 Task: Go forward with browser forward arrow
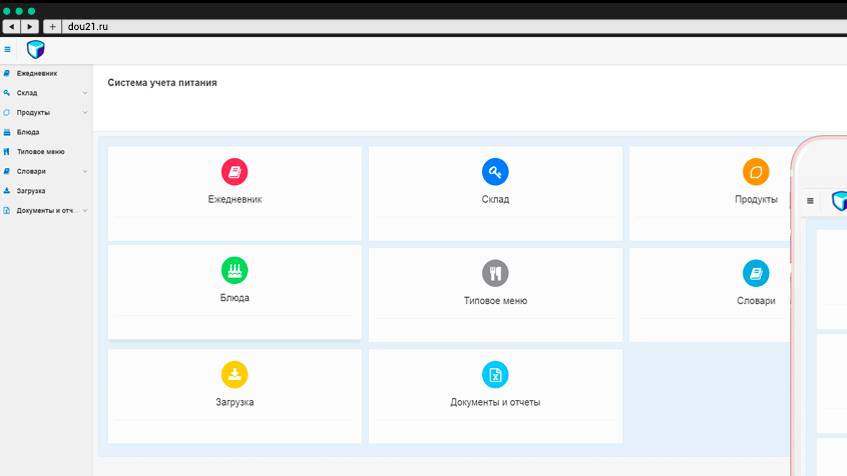pos(30,26)
